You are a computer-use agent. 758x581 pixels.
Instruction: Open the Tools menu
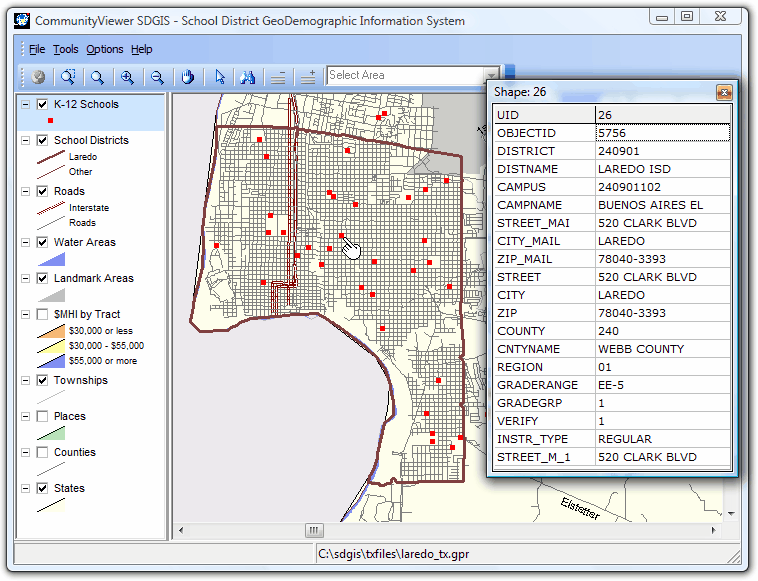pos(66,49)
